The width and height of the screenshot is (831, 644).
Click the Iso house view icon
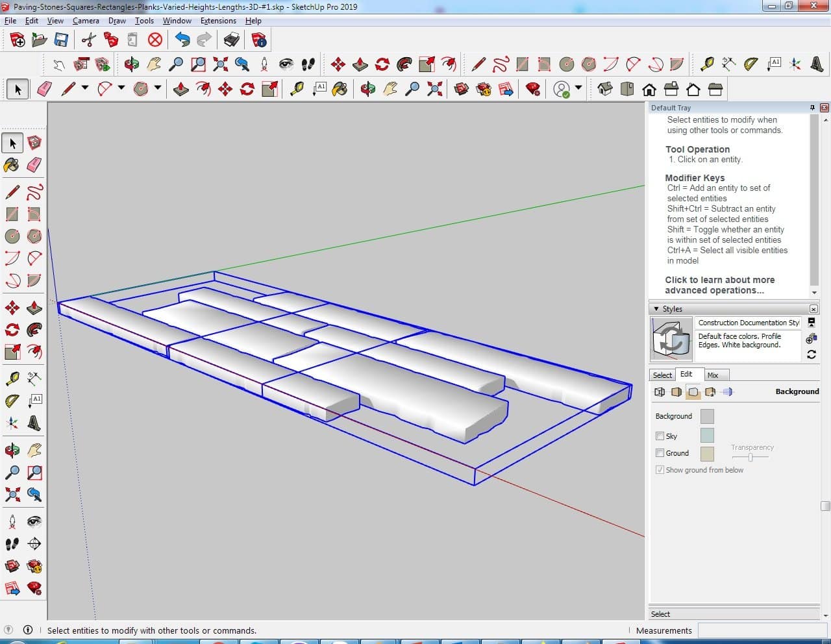pos(604,89)
